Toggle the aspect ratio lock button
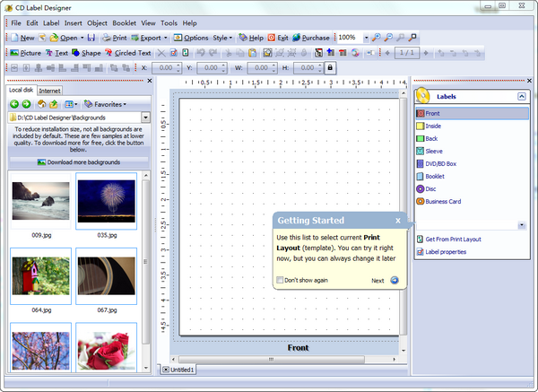This screenshot has height=392, width=538. coord(330,68)
